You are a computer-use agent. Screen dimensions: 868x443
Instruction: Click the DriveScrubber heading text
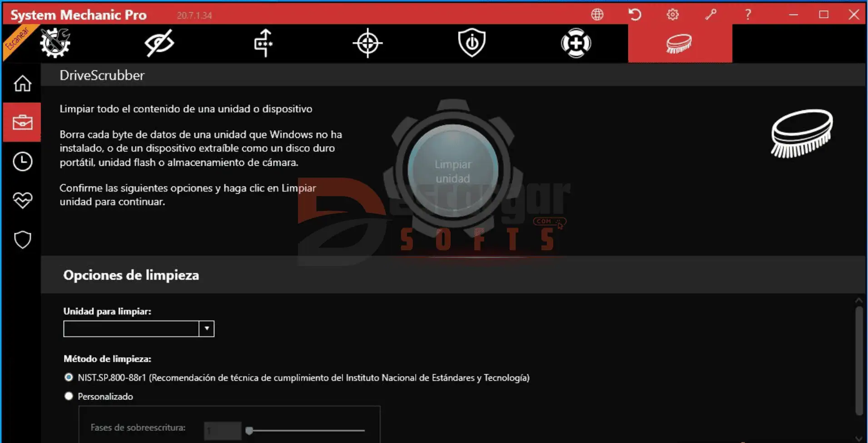[102, 75]
